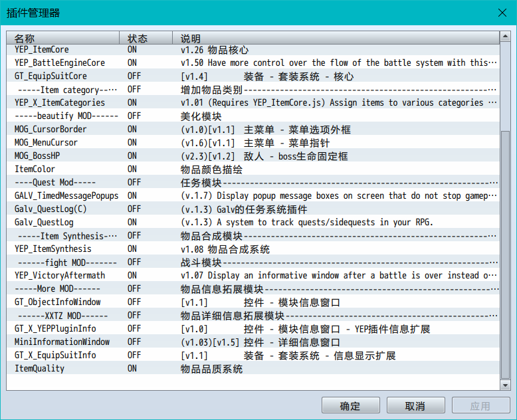Select the ------XXTZ MOD------ row
517x420 pixels.
point(253,316)
